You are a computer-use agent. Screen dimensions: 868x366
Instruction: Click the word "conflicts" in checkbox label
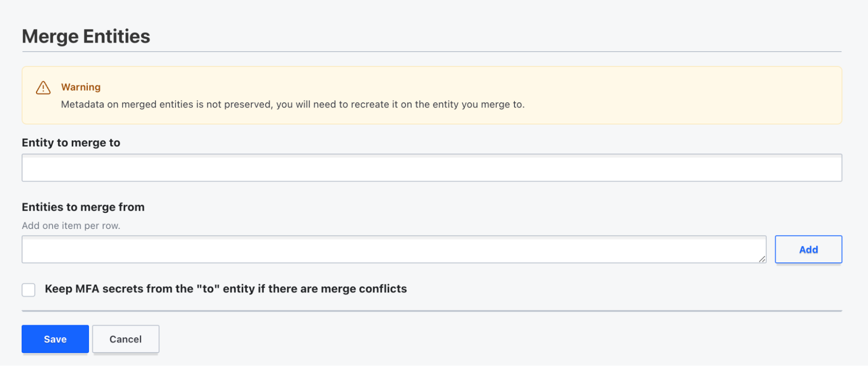point(383,289)
